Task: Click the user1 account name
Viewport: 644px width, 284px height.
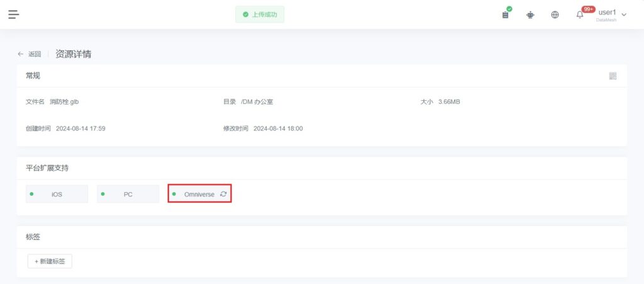Action: pos(606,12)
